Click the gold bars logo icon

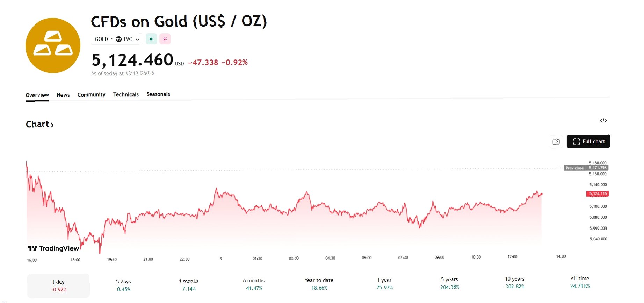click(53, 45)
